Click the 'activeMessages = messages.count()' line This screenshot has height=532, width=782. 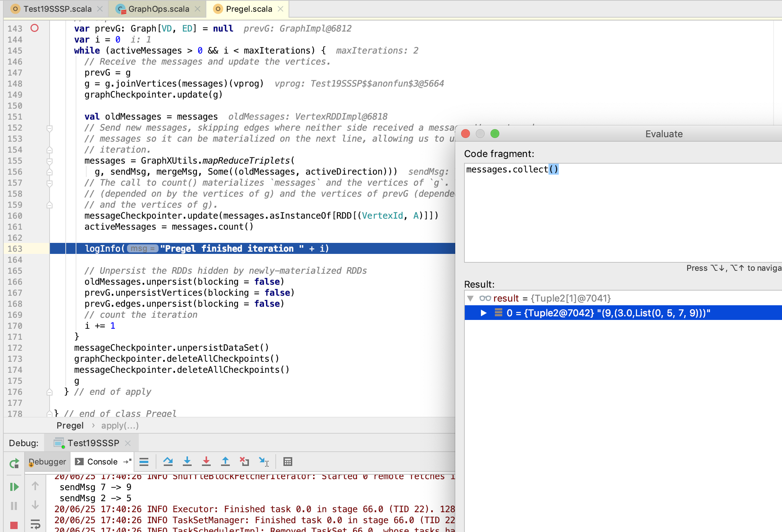tap(169, 227)
